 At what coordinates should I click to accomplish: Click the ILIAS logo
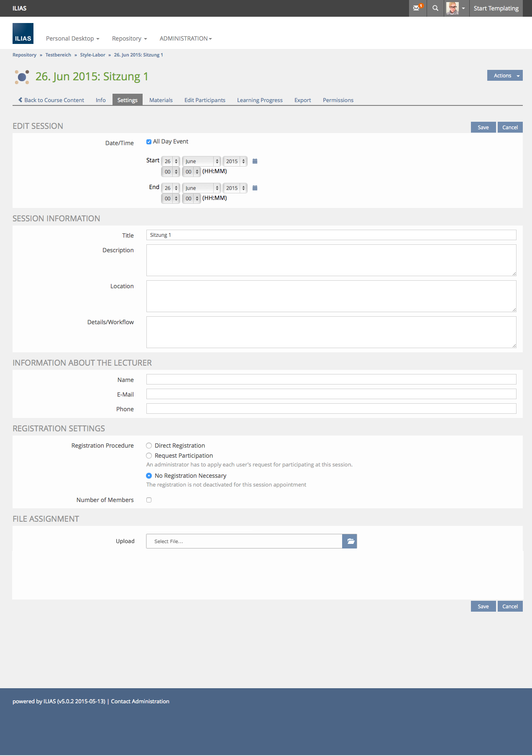click(x=23, y=33)
